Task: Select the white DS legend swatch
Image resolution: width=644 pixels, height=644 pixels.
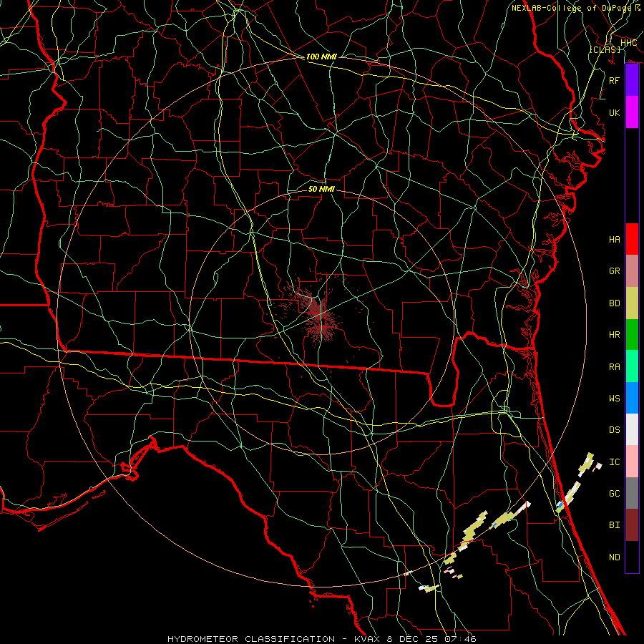Action: click(x=632, y=429)
